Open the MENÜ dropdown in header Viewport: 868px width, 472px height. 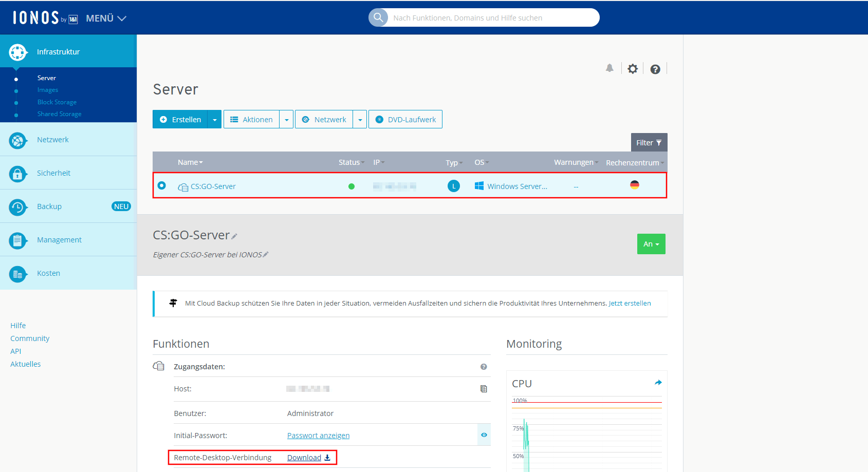(106, 18)
